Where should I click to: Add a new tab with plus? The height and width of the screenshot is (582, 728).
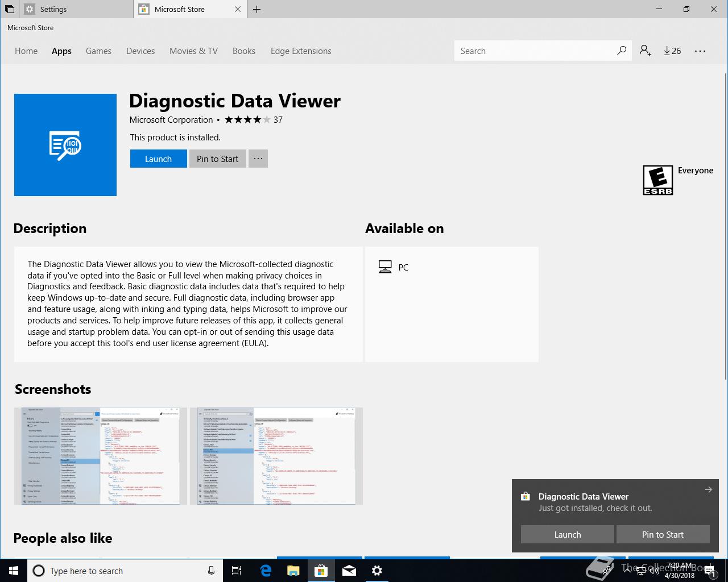[x=257, y=9]
